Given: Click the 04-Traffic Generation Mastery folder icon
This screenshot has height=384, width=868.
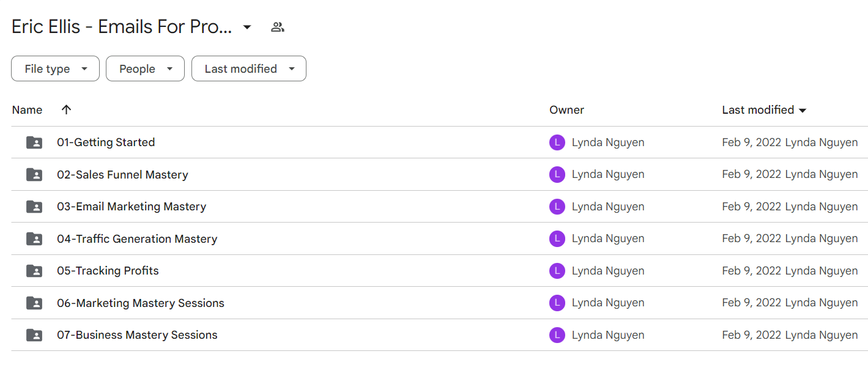Looking at the screenshot, I should point(34,238).
